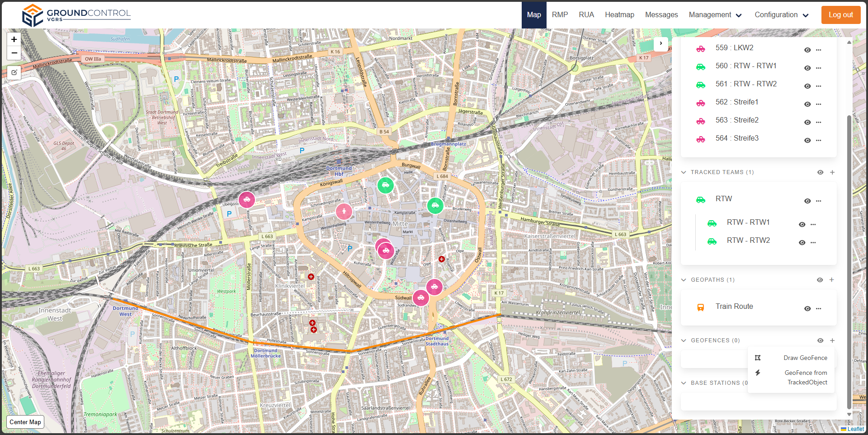Viewport: 868px width, 435px height.
Task: Switch to the Heatmap tab
Action: (x=619, y=15)
